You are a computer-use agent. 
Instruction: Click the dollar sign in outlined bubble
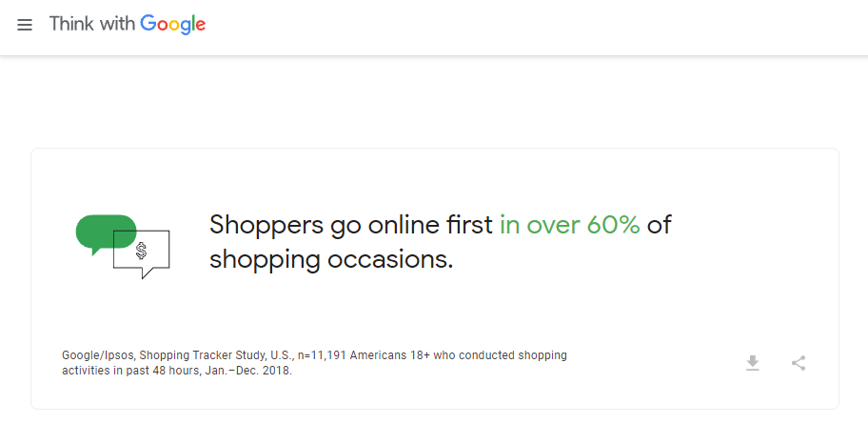click(x=141, y=251)
